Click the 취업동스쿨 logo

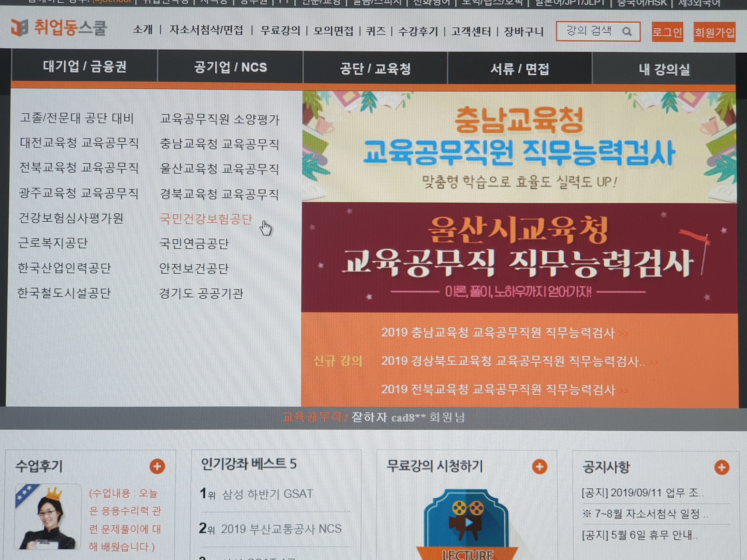59,28
